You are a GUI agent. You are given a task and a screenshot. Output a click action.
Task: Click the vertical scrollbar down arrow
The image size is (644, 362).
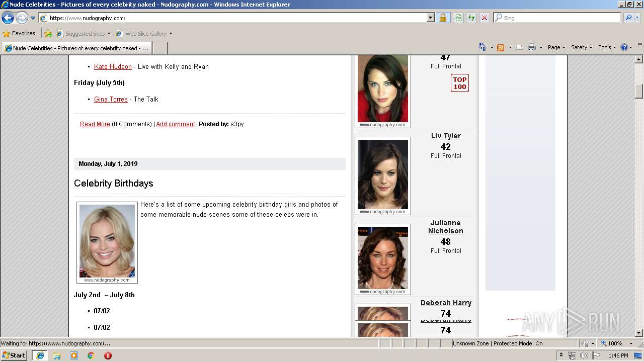[639, 332]
